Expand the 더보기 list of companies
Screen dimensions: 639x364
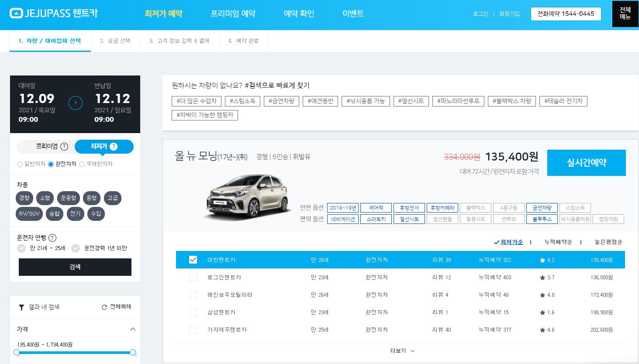[402, 351]
